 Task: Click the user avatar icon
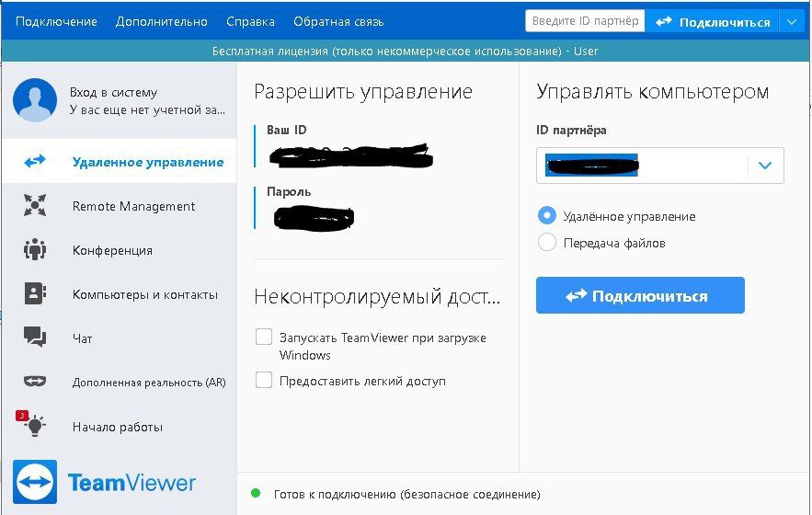click(35, 100)
